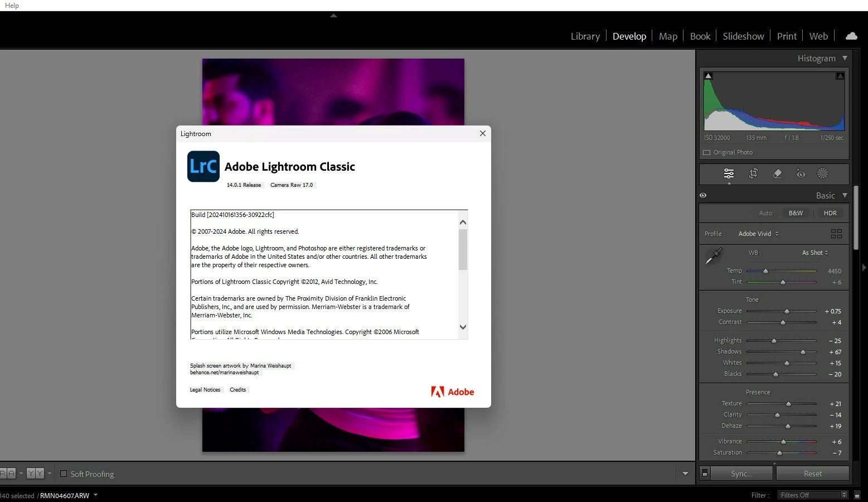Click the right panel vertical scrollbar
This screenshot has height=502, width=868.
click(856, 218)
